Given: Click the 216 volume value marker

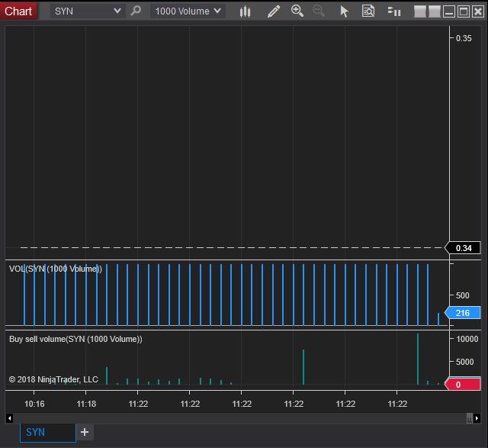Looking at the screenshot, I should (462, 313).
